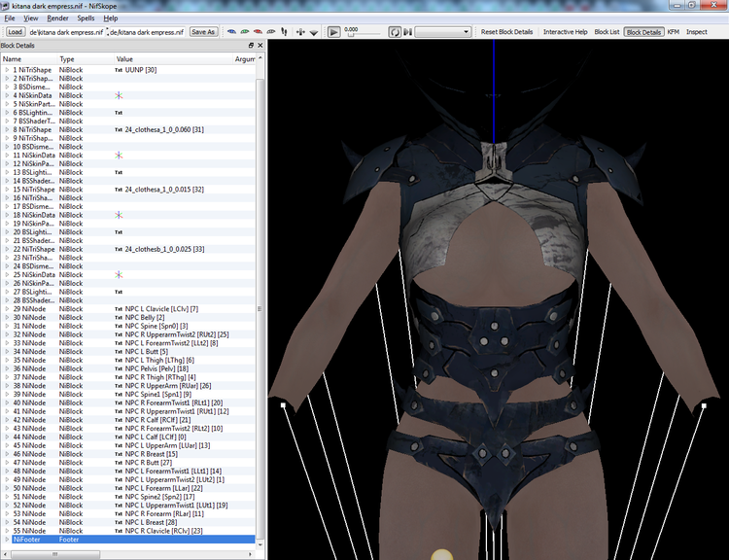The height and width of the screenshot is (560, 729).
Task: Expand the 8 NiTriShape row
Action: coord(7,129)
